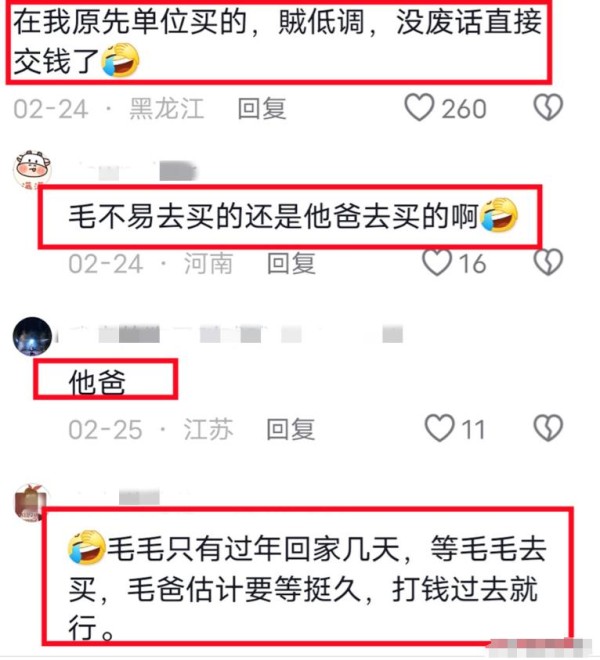Tap broken heart on the Jiangsu comment
This screenshot has height=660, width=600.
(548, 428)
